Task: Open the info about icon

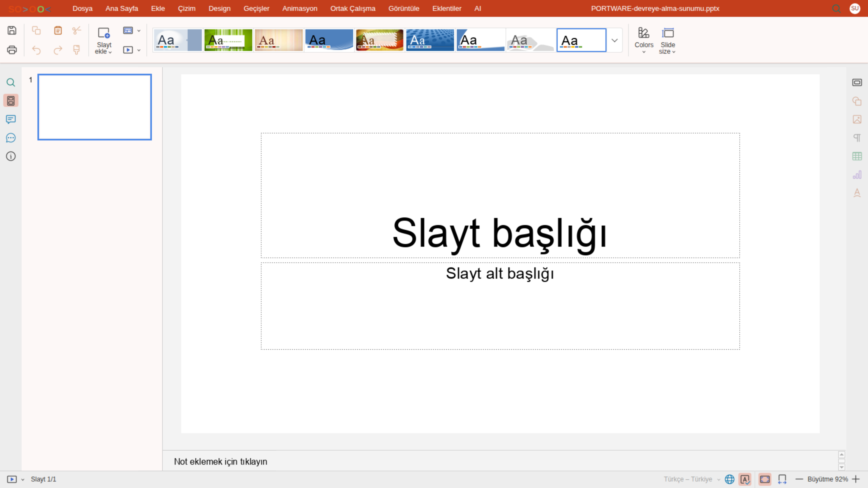Action: 11,156
